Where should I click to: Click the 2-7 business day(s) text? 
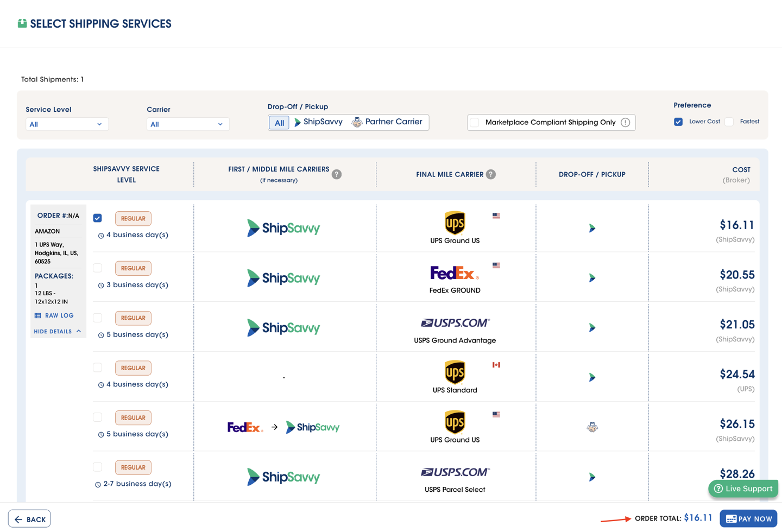pyautogui.click(x=137, y=484)
